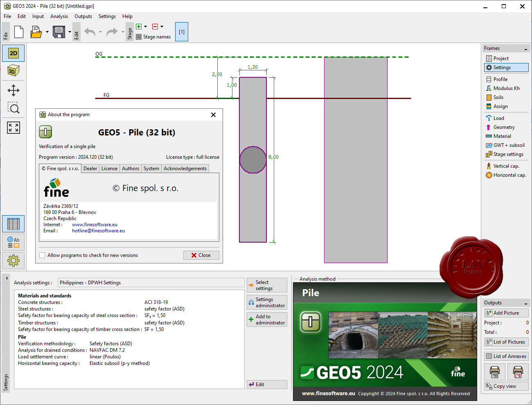Collapse the Frames panel
Screen dimensions: 532x405
pyautogui.click(x=526, y=49)
